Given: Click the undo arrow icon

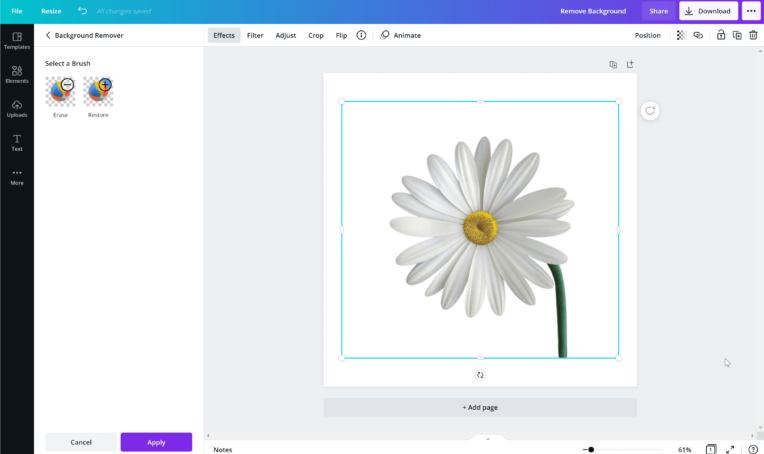Looking at the screenshot, I should pos(82,11).
